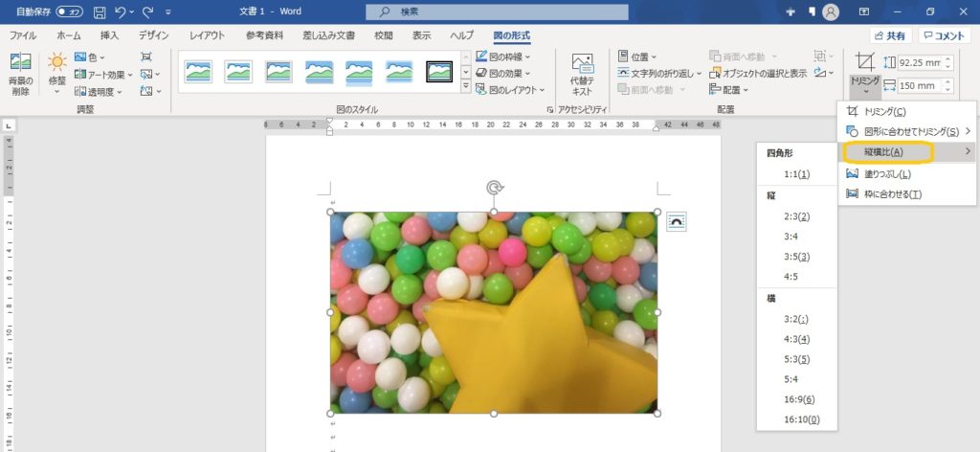Click the save icon in title bar

(100, 11)
